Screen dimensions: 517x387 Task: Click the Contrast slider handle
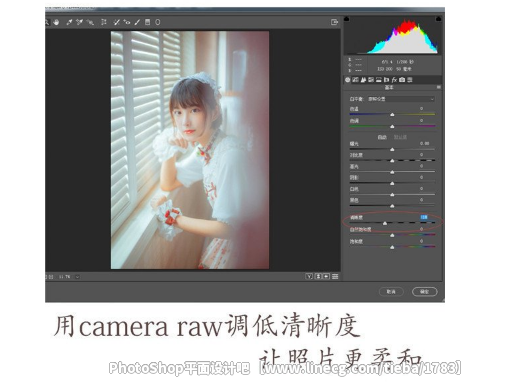[392, 161]
